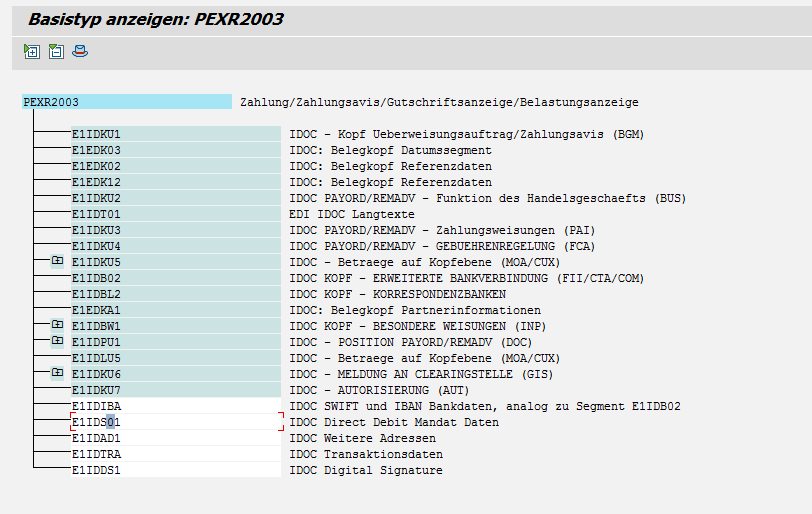Select the E1IDAD1 Weitere Adressen segment
812x514 pixels.
coord(96,438)
